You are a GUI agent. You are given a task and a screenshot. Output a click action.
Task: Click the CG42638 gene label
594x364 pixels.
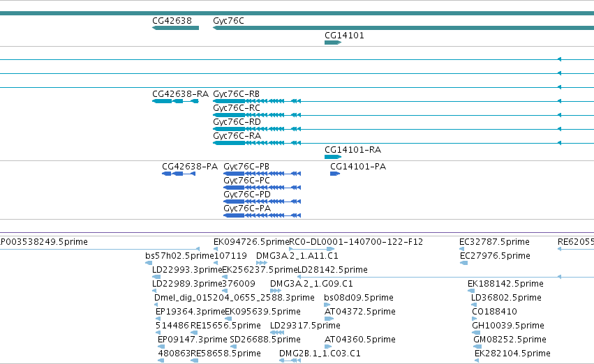coord(172,21)
